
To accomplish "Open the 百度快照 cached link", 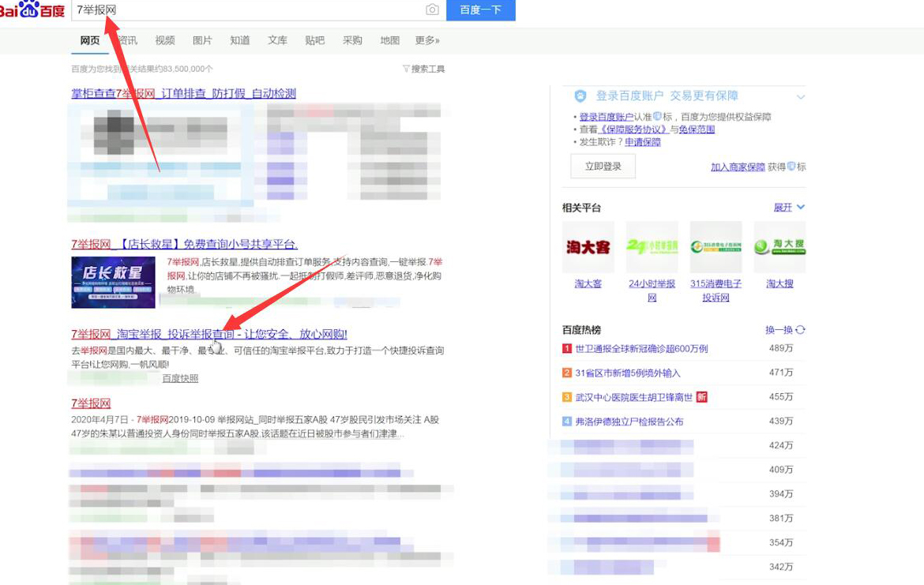I will (180, 378).
